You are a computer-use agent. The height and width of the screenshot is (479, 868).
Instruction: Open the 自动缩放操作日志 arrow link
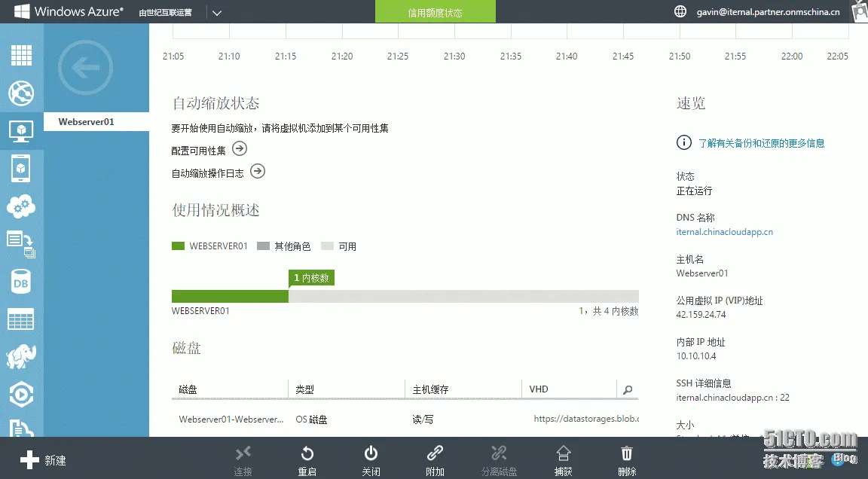(x=257, y=172)
